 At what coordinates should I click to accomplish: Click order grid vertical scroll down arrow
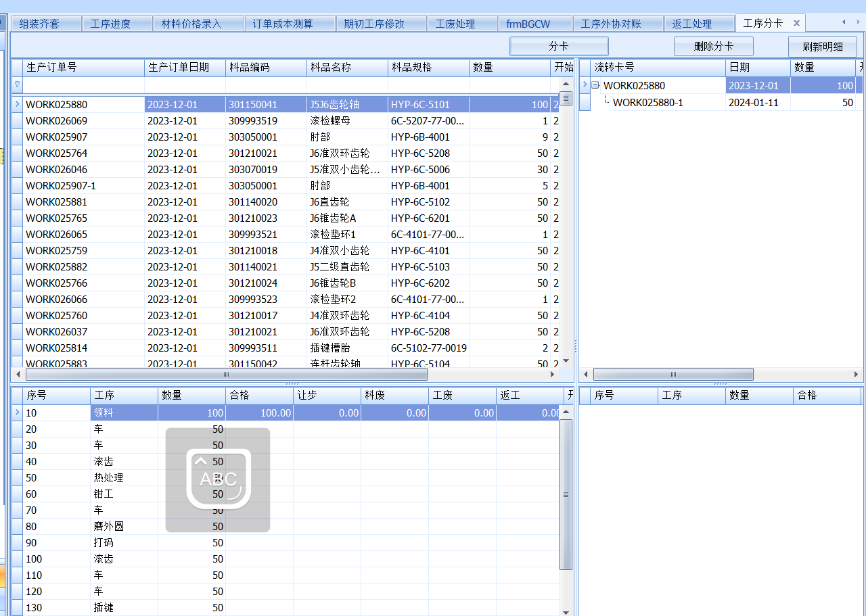(x=566, y=362)
